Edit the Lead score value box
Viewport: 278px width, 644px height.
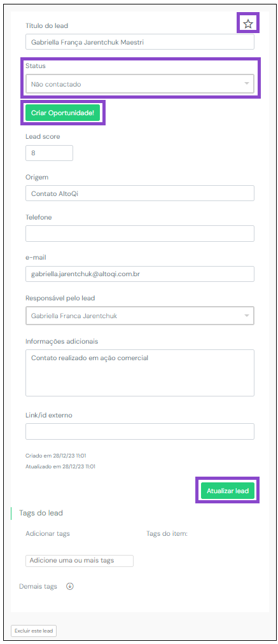tap(49, 153)
